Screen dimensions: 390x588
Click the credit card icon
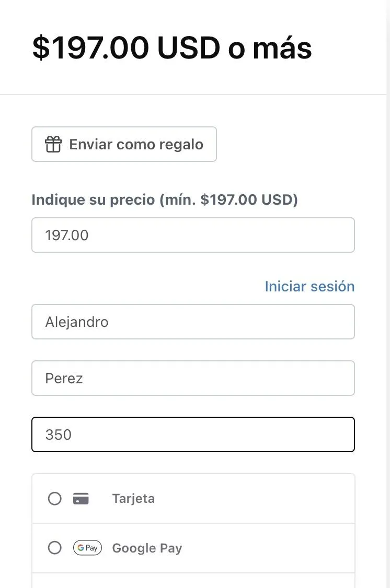click(x=81, y=499)
